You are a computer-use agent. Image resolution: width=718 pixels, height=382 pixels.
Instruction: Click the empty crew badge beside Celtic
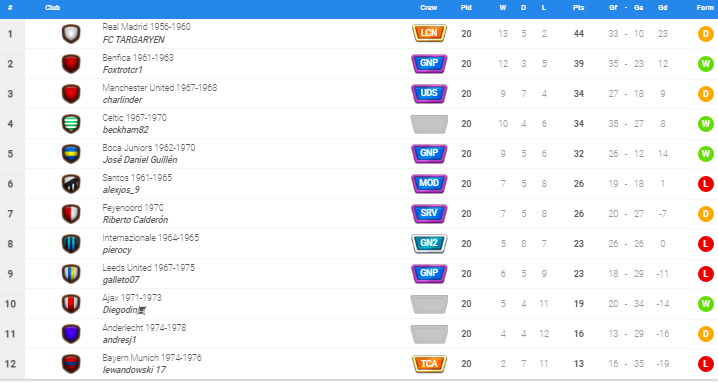point(429,124)
